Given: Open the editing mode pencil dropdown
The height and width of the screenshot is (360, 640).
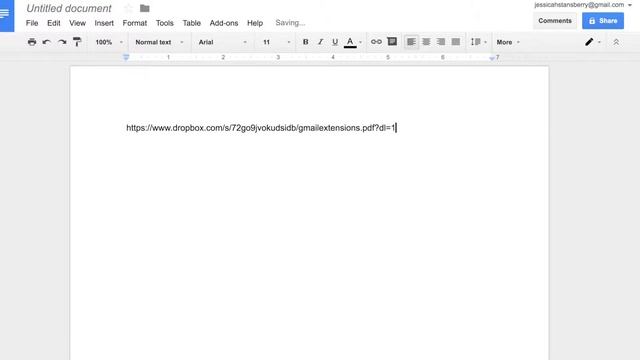Looking at the screenshot, I should point(593,42).
